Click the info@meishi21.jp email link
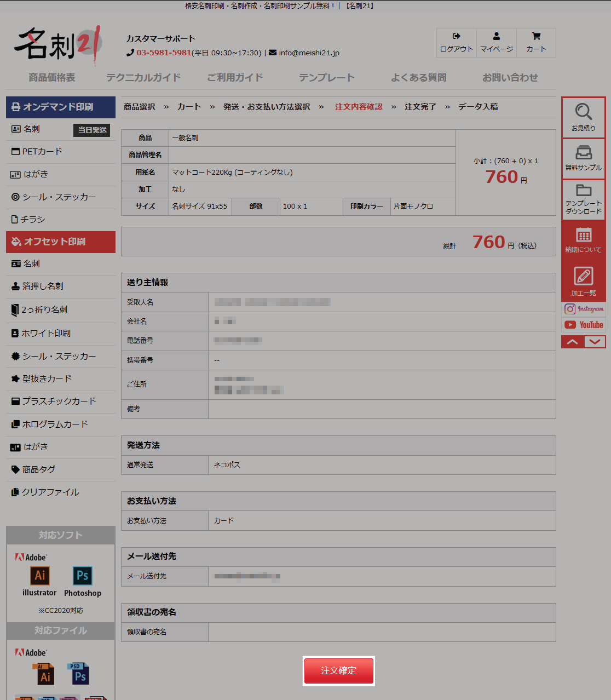 309,53
